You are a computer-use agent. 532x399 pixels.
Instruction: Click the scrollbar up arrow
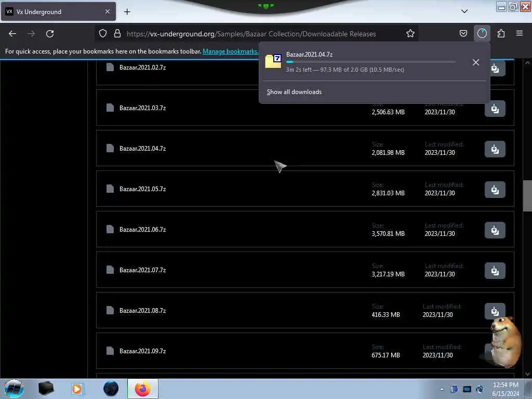coord(527,63)
